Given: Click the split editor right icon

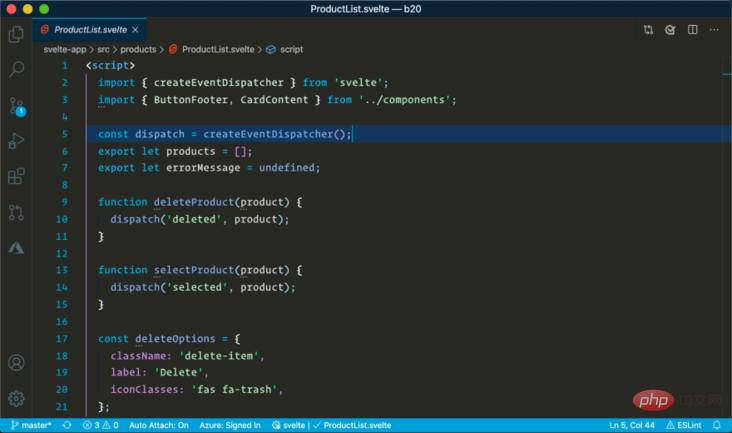Looking at the screenshot, I should pyautogui.click(x=690, y=30).
